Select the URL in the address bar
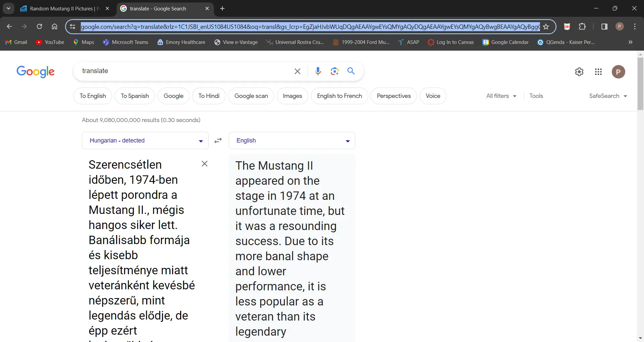The height and width of the screenshot is (342, 644). point(310,26)
